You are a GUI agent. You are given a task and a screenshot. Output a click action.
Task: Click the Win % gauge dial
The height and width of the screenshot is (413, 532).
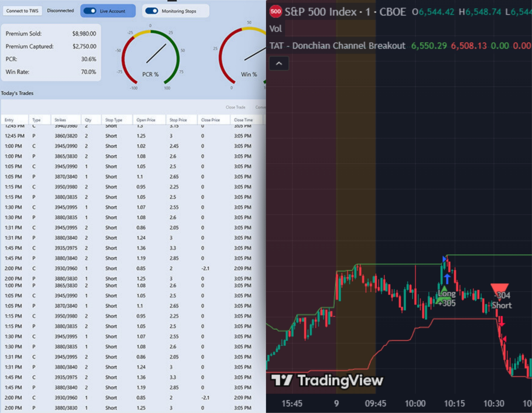[246, 59]
